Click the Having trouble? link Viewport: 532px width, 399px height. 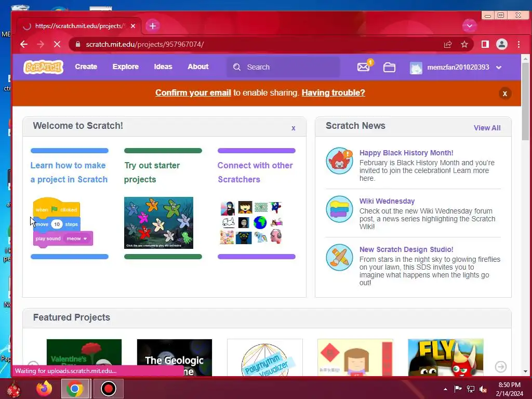(333, 92)
